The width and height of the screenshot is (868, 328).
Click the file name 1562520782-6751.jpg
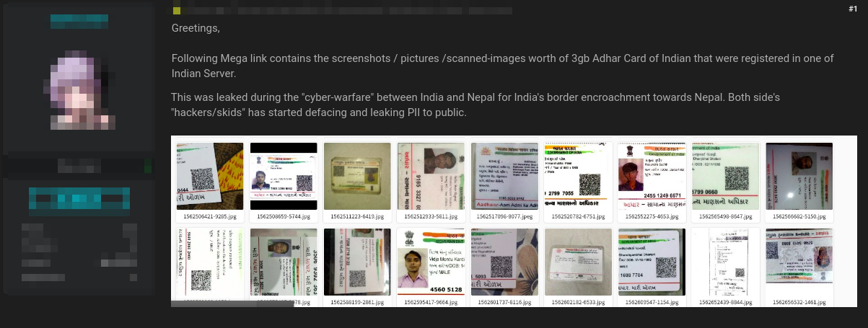click(x=578, y=216)
